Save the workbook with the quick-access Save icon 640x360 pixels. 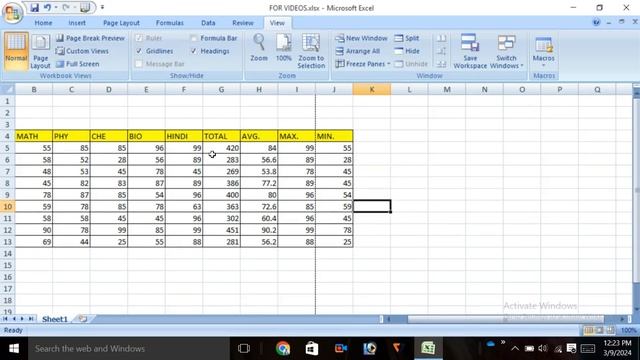coord(35,7)
